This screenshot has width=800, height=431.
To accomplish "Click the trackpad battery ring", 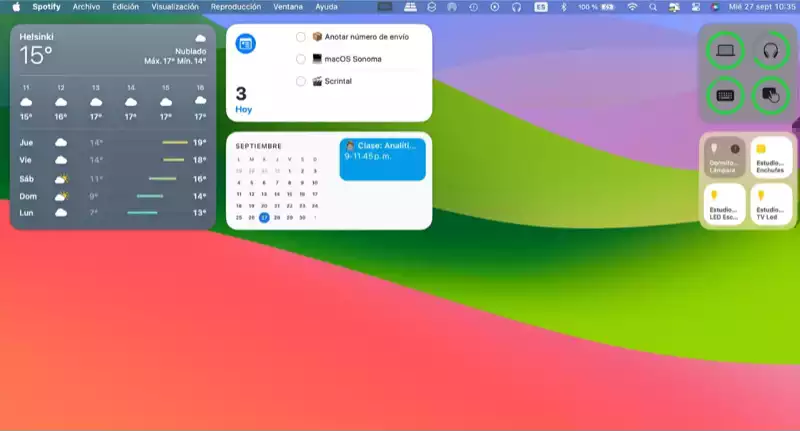I will point(770,95).
